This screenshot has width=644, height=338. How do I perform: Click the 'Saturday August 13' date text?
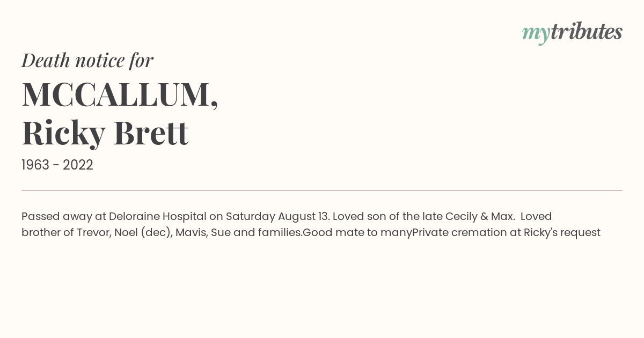click(277, 217)
